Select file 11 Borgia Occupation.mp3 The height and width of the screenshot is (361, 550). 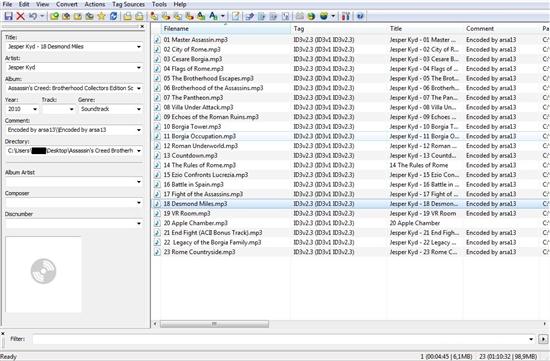[x=200, y=136]
